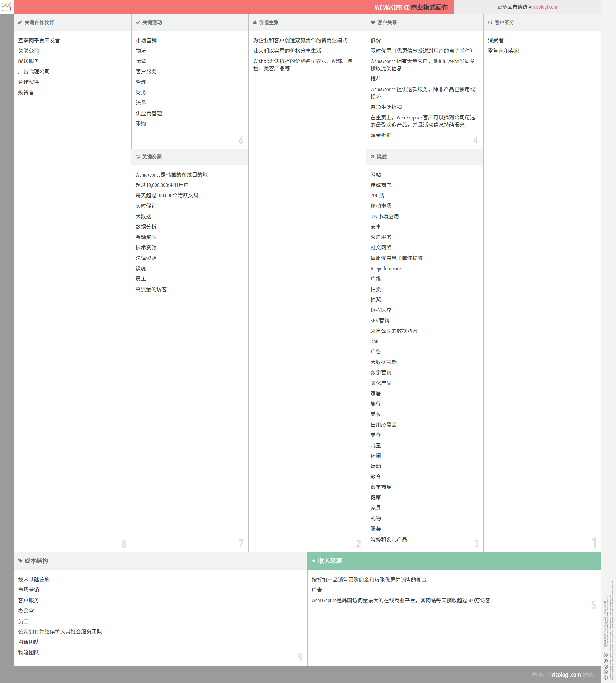The width and height of the screenshot is (616, 683).
Task: Click the airplane icon beside 渠道
Action: click(373, 157)
